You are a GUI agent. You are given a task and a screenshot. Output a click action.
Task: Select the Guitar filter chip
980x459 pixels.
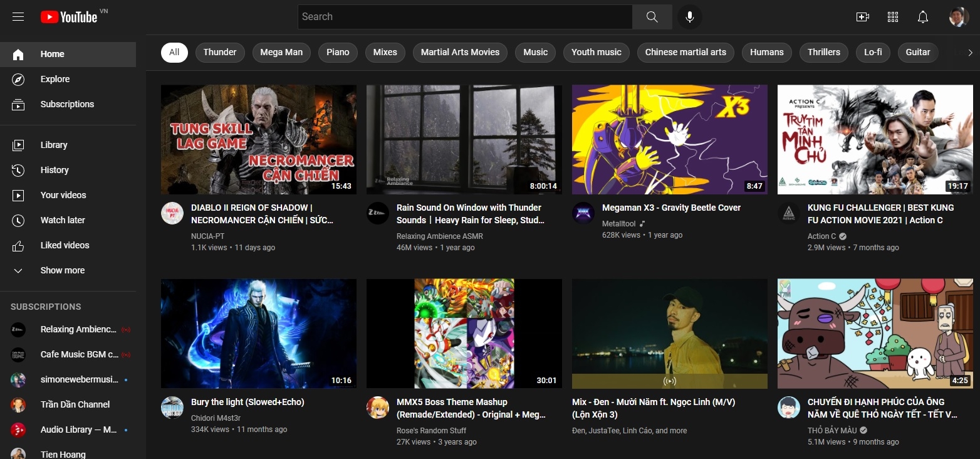coord(918,52)
